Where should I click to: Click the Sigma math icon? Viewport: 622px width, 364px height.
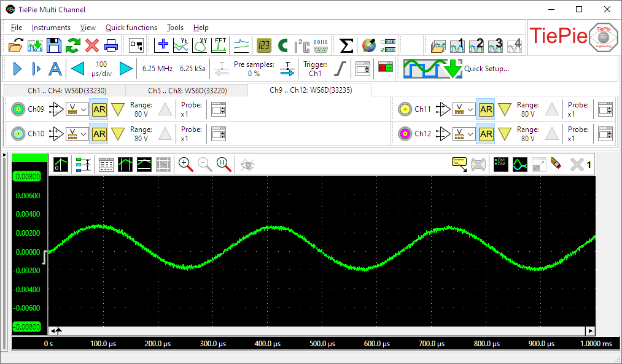[346, 45]
